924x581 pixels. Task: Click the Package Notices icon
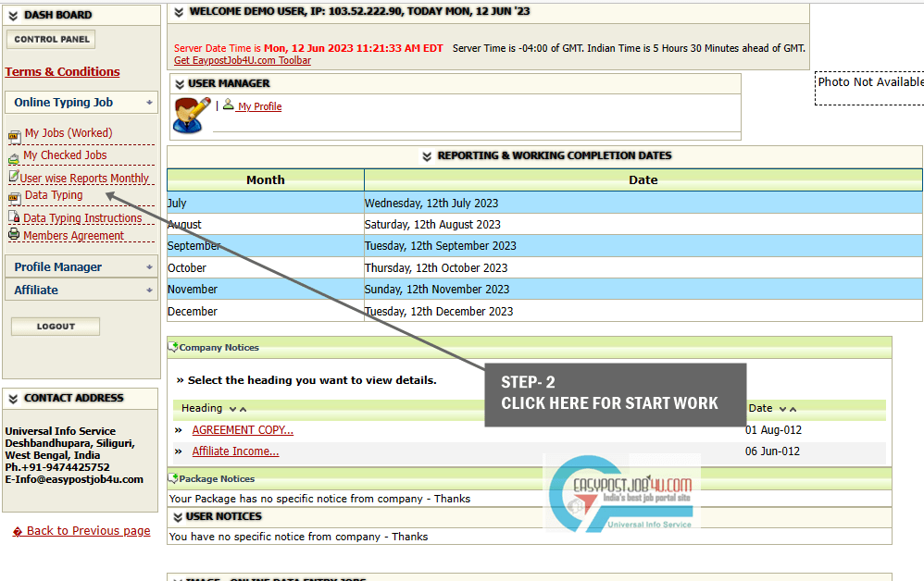point(172,478)
